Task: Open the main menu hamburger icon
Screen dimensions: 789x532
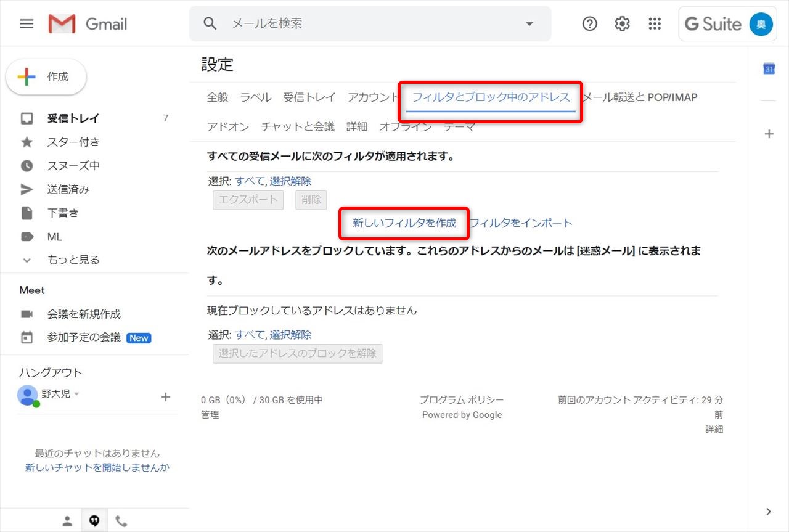Action: tap(27, 24)
